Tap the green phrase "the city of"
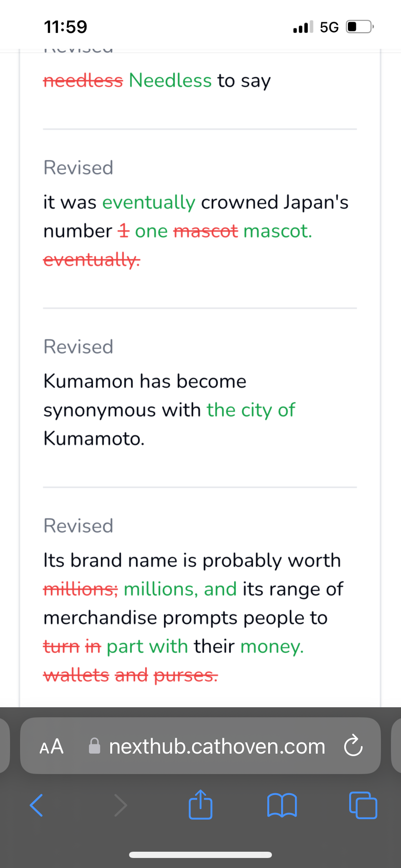The image size is (401, 868). pyautogui.click(x=251, y=410)
